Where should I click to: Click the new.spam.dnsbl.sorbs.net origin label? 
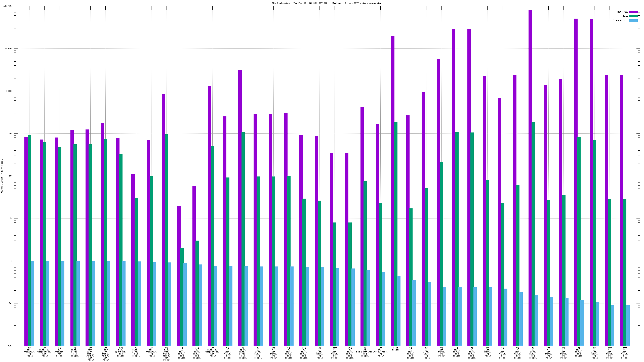(x=90, y=354)
